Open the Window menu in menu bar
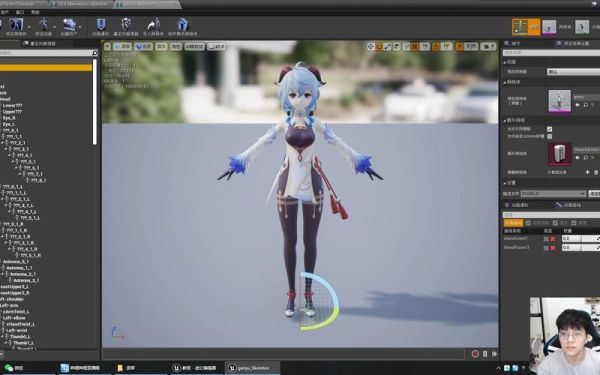 click(x=20, y=12)
